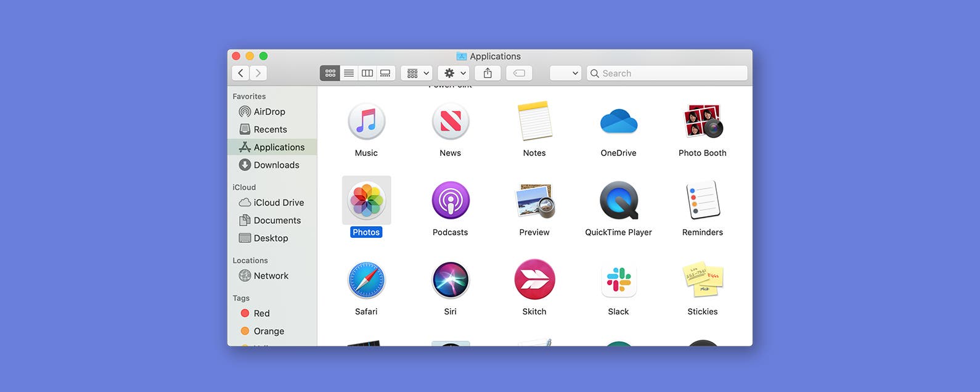The image size is (980, 392).
Task: Click the Photo Booth label text
Action: pyautogui.click(x=703, y=153)
